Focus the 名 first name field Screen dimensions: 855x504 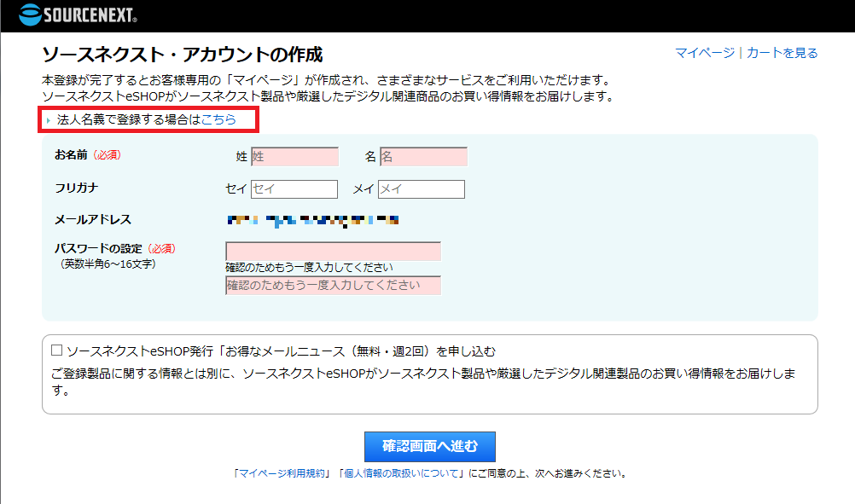423,157
